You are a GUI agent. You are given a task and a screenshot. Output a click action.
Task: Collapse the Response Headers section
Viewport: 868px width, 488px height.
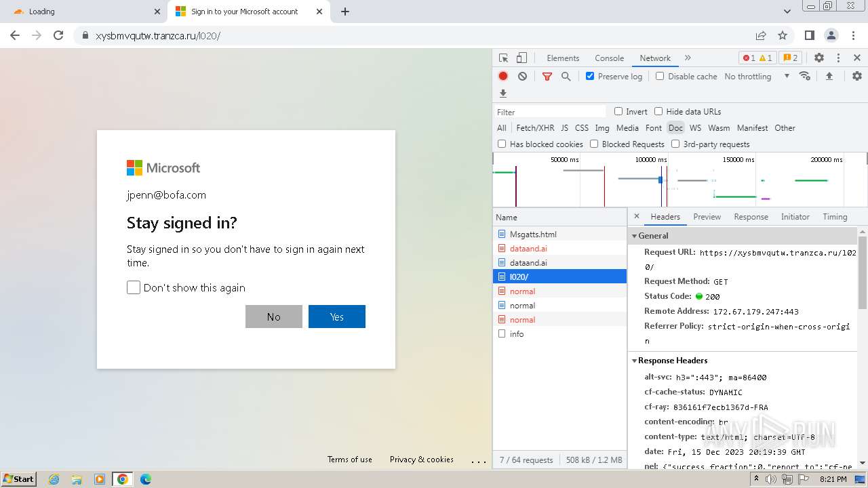[635, 361]
